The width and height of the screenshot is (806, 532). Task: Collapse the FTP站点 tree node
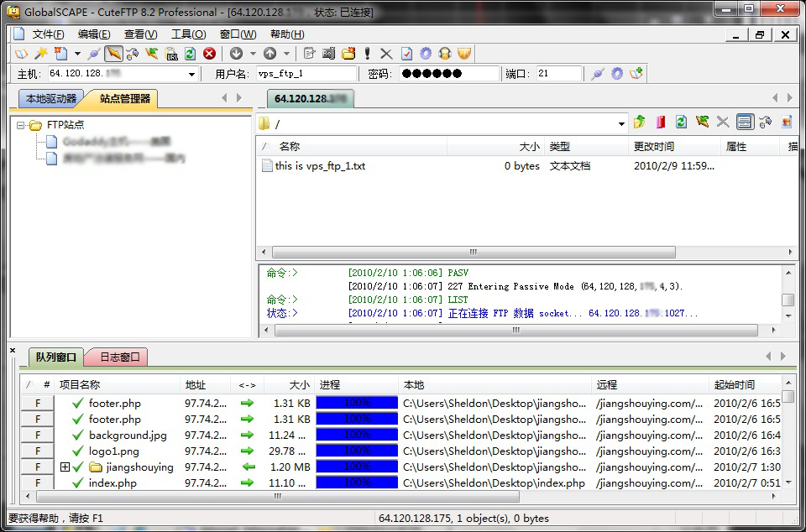(21, 125)
